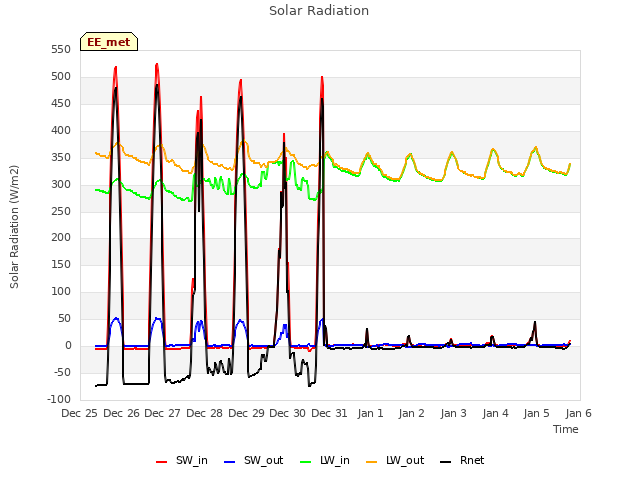Screen dimensions: 640x480
Task: Click the Jan 6 x-axis tick
Action: [x=578, y=413]
